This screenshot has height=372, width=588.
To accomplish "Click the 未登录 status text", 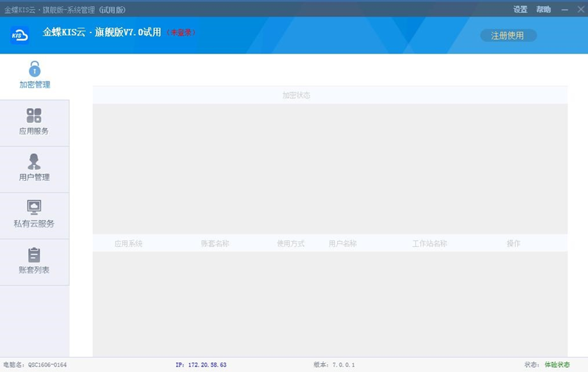I will [181, 32].
